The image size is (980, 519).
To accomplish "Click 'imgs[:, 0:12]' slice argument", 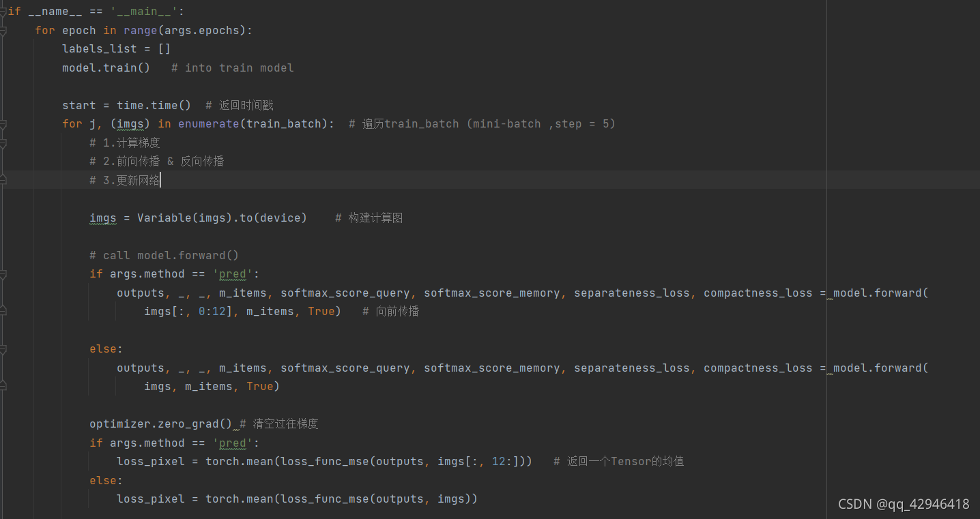I will [x=188, y=312].
